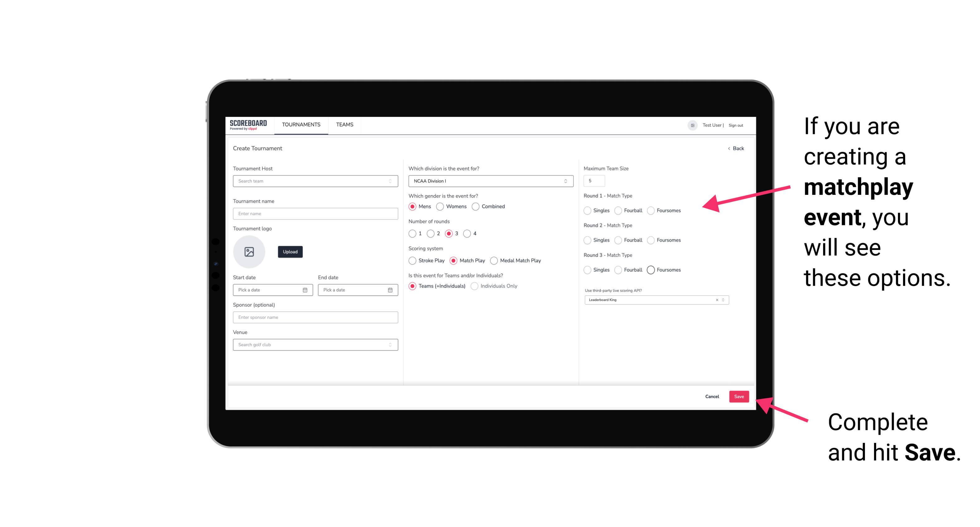Expand the Venue search golf club dropdown
The width and height of the screenshot is (980, 527).
coord(389,344)
